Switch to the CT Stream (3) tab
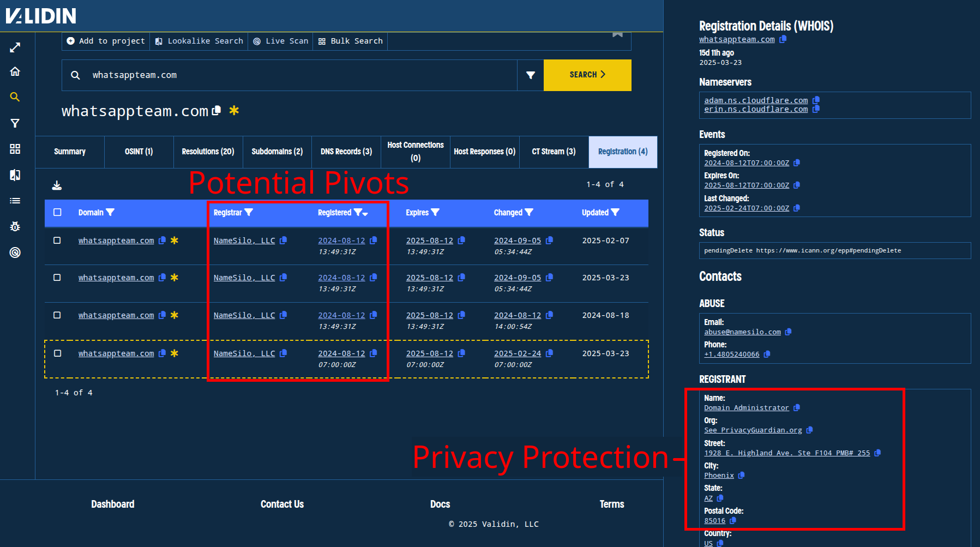Image resolution: width=980 pixels, height=547 pixels. (x=554, y=152)
